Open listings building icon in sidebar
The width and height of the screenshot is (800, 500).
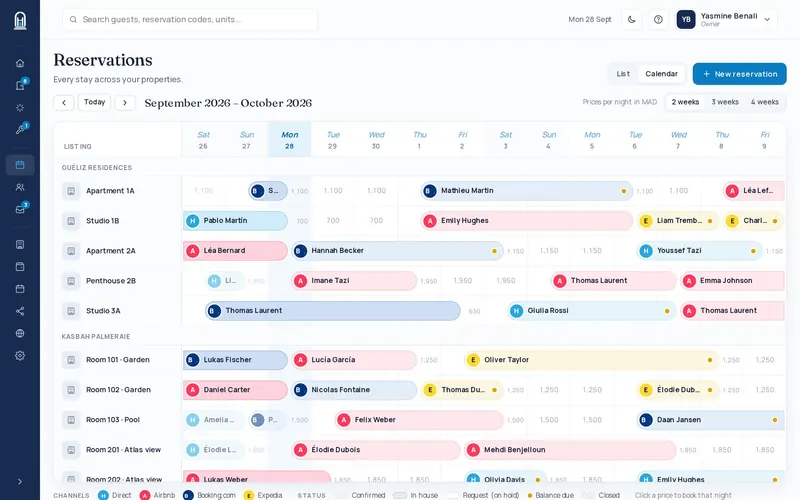coord(20,244)
